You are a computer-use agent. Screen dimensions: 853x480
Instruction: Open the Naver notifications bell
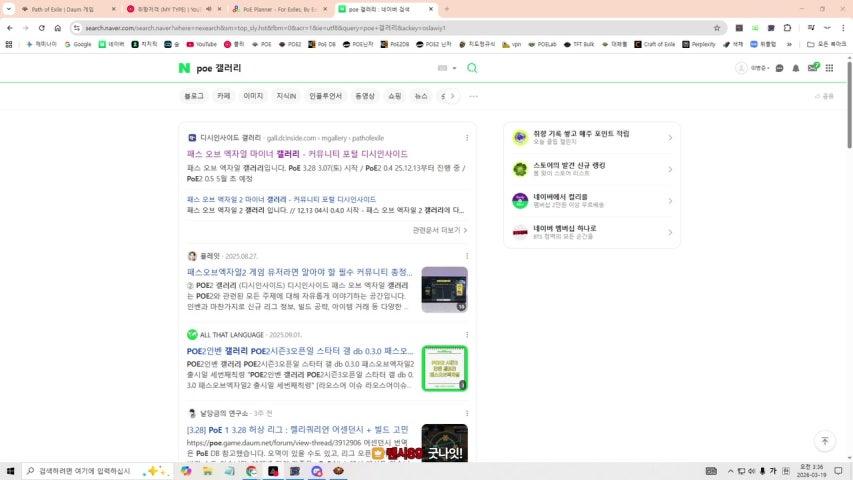795,68
